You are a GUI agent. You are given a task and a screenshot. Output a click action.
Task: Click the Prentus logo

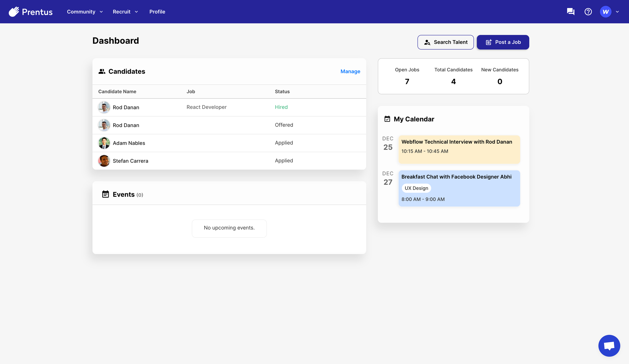click(x=30, y=12)
